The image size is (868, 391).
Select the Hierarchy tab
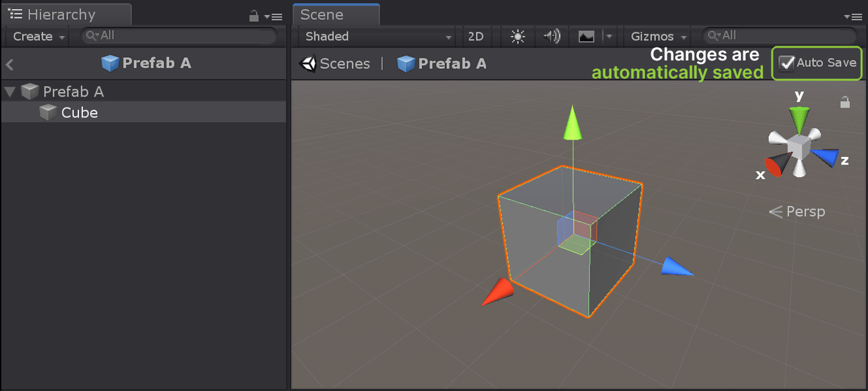click(x=61, y=15)
